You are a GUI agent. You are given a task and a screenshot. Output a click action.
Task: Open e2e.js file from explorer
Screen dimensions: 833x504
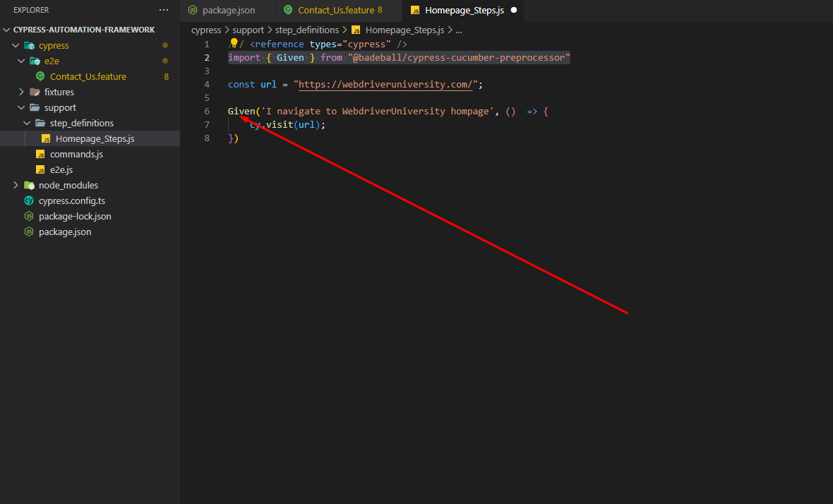[x=61, y=170]
